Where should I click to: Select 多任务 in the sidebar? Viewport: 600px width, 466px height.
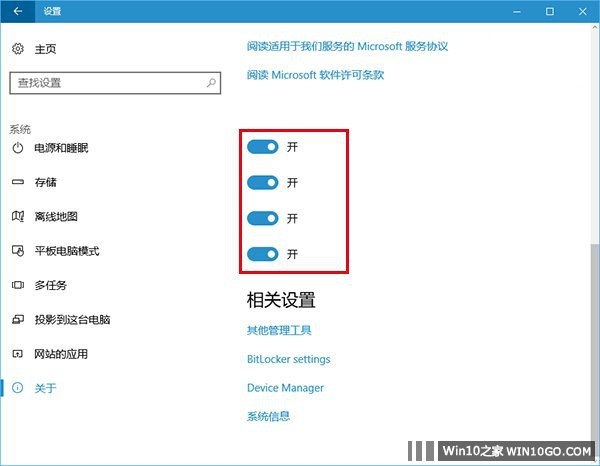(51, 285)
